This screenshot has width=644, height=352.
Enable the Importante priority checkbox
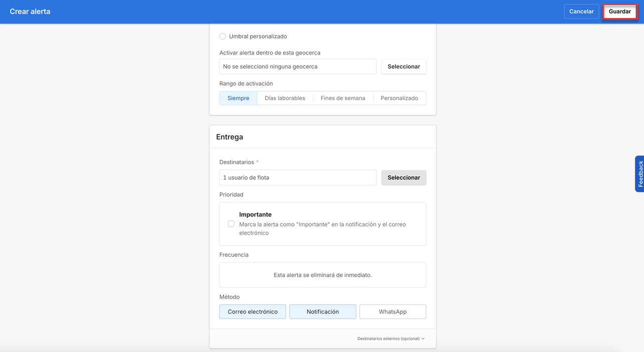point(231,223)
